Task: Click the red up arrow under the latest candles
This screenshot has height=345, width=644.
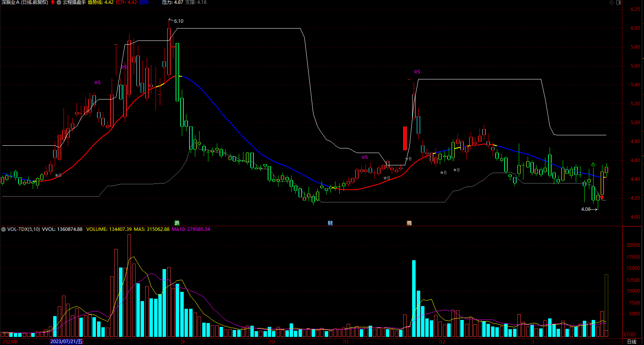Action: point(602,197)
